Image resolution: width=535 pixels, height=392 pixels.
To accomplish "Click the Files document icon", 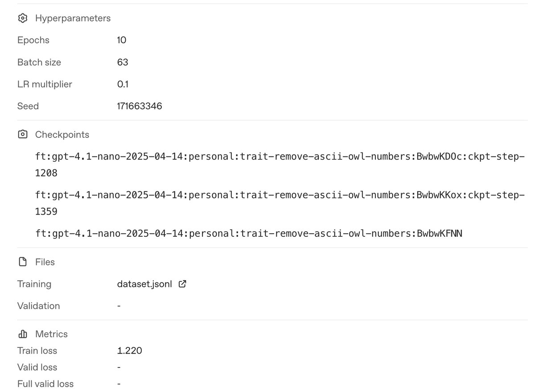I will pyautogui.click(x=22, y=262).
